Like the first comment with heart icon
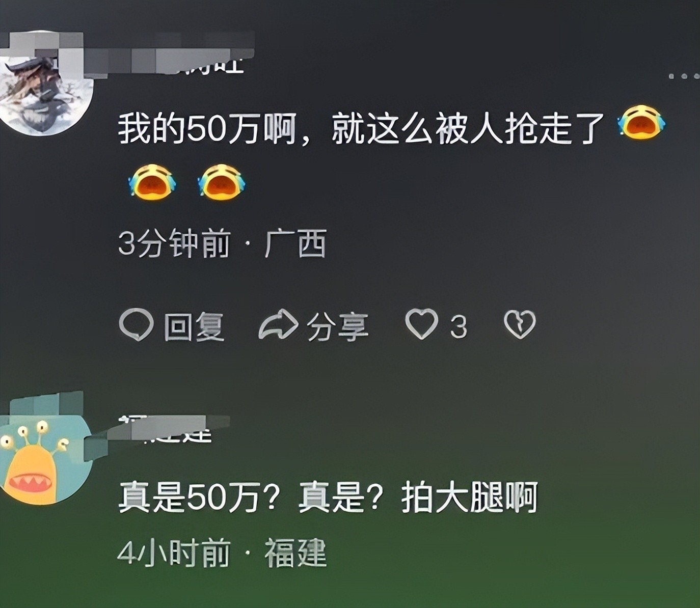 point(421,324)
